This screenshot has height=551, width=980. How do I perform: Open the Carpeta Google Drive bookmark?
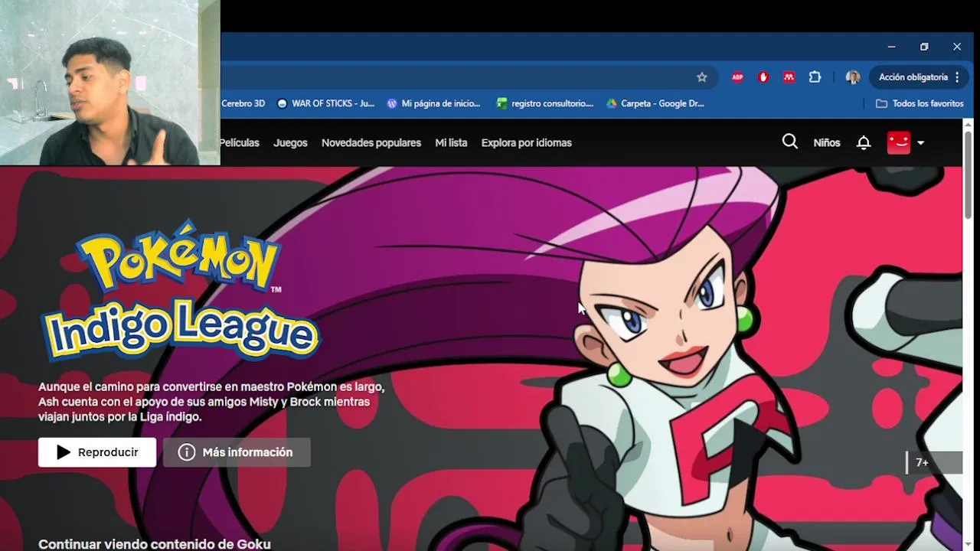655,103
